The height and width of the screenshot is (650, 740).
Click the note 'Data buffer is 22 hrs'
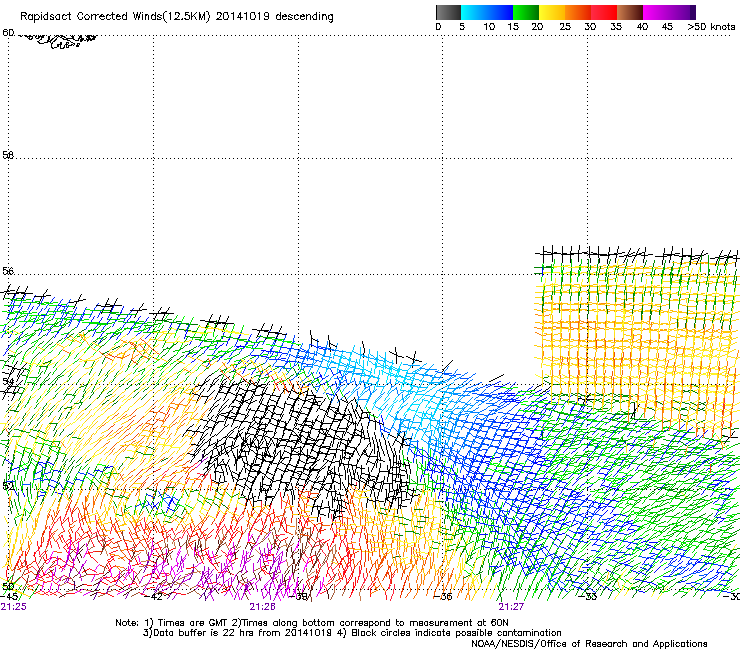pos(204,633)
